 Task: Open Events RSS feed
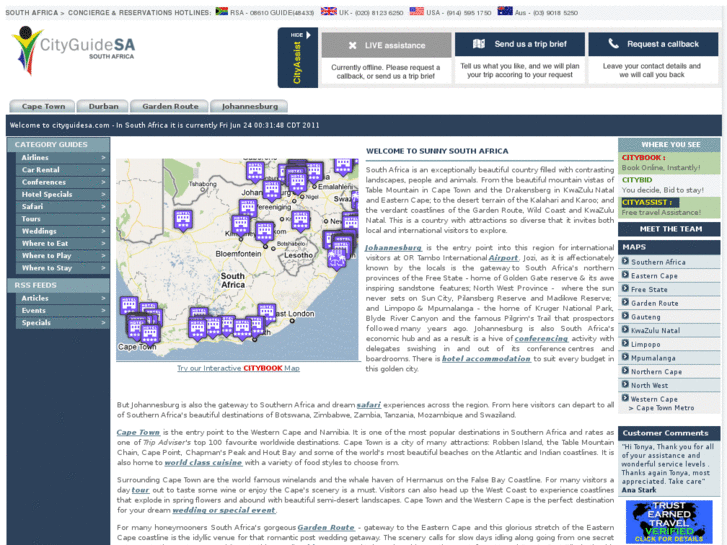tap(63, 310)
